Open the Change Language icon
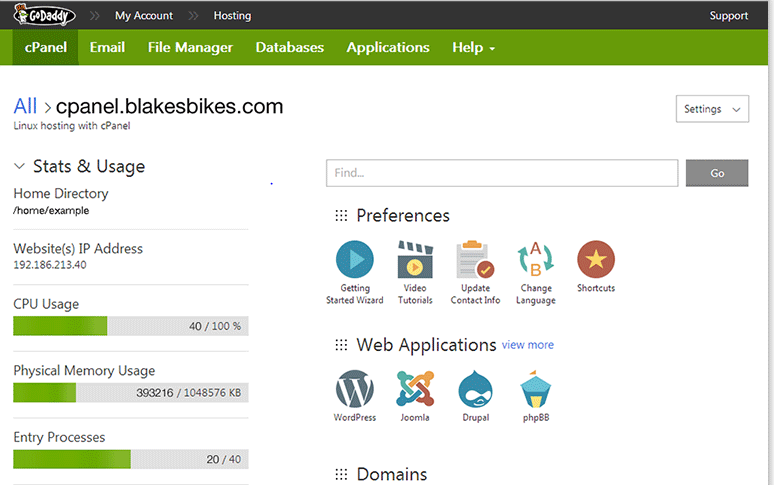This screenshot has width=774, height=485. (536, 260)
